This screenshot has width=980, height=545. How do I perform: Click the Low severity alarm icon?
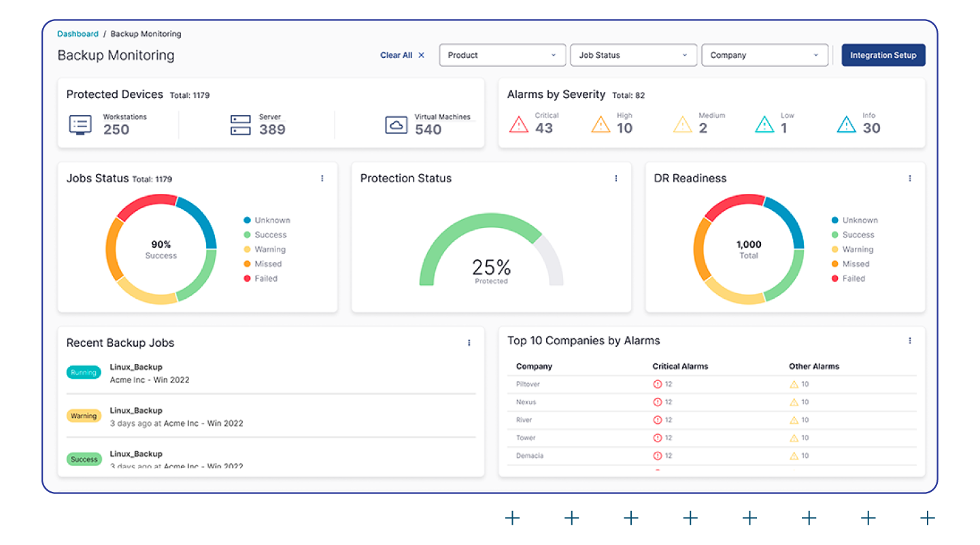click(764, 125)
